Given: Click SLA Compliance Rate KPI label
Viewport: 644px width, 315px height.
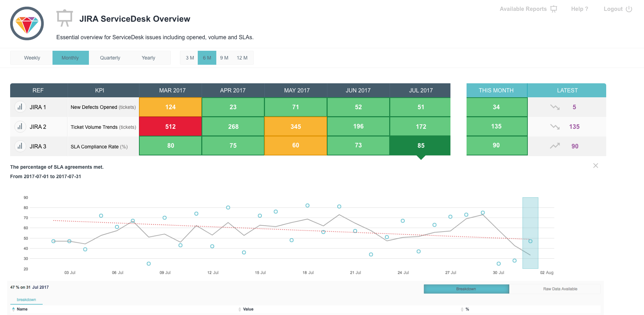Looking at the screenshot, I should tap(99, 147).
